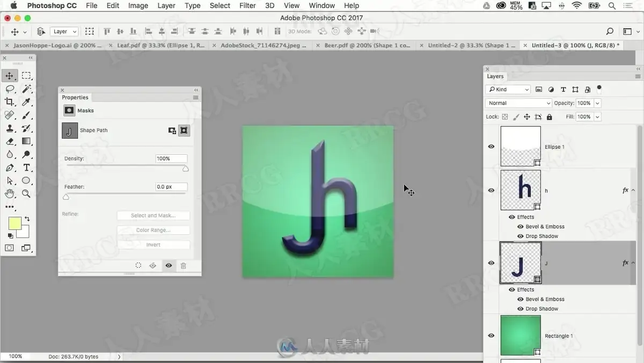The image size is (644, 363).
Task: Toggle h layer Bevel & Emboss effect visibility
Action: (x=521, y=227)
